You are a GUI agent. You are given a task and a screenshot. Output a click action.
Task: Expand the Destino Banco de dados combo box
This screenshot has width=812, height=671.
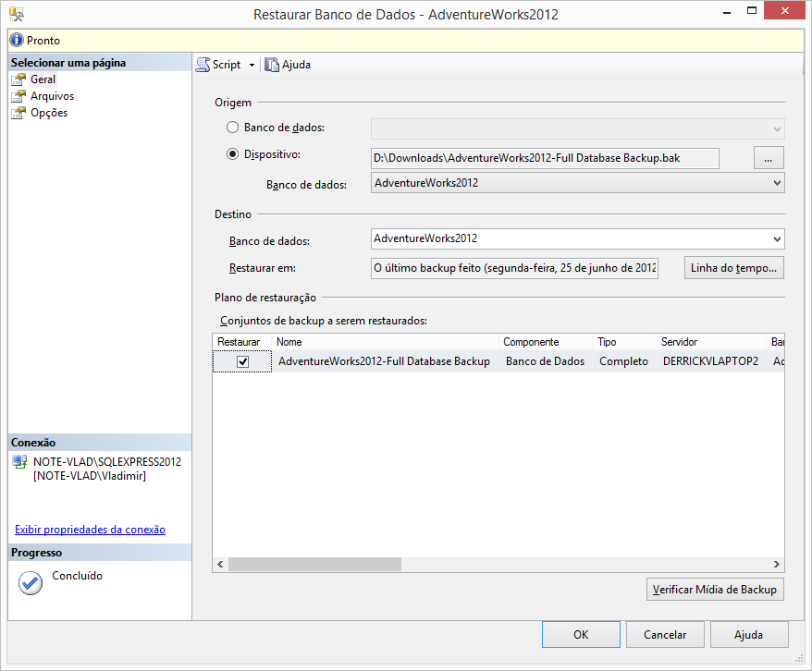click(x=577, y=238)
